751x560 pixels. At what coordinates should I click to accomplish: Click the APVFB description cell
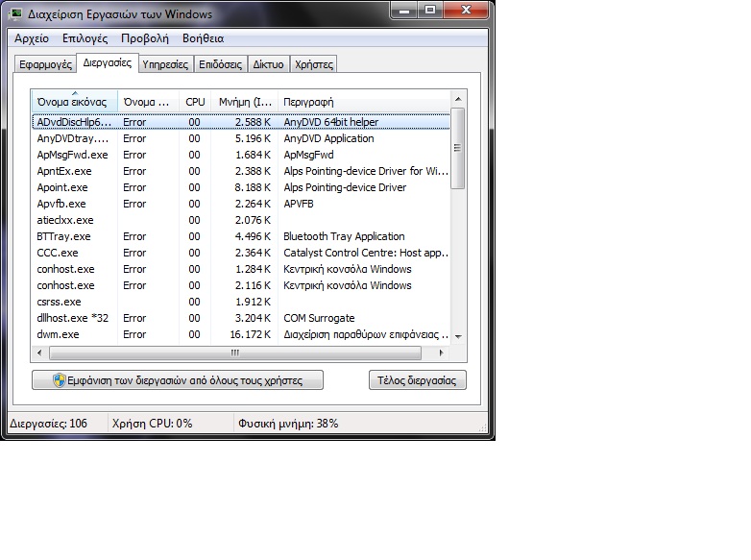(x=299, y=204)
